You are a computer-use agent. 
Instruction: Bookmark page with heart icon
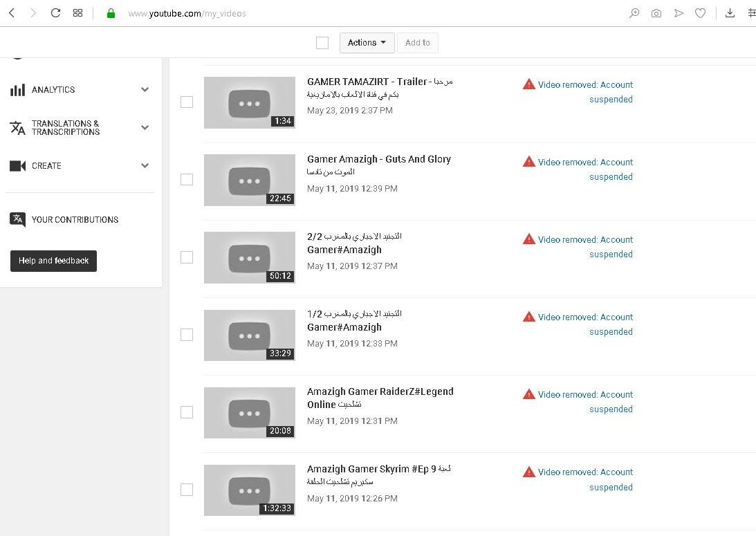pyautogui.click(x=701, y=14)
